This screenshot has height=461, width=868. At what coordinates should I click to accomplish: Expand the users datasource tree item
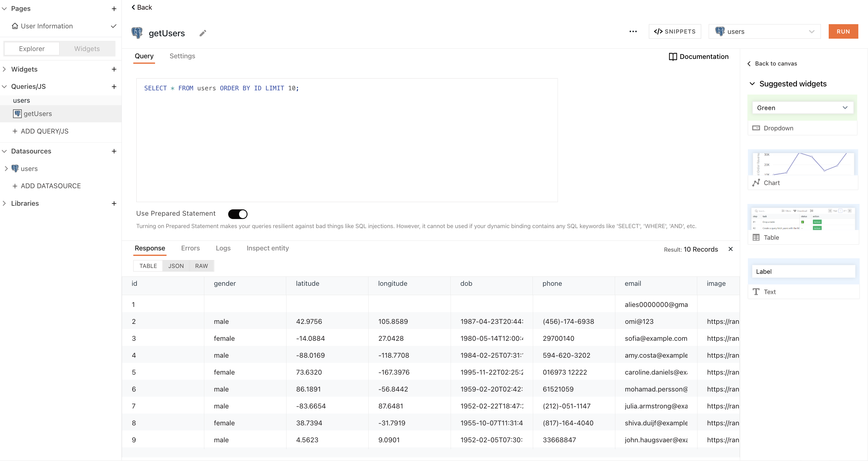pos(6,168)
